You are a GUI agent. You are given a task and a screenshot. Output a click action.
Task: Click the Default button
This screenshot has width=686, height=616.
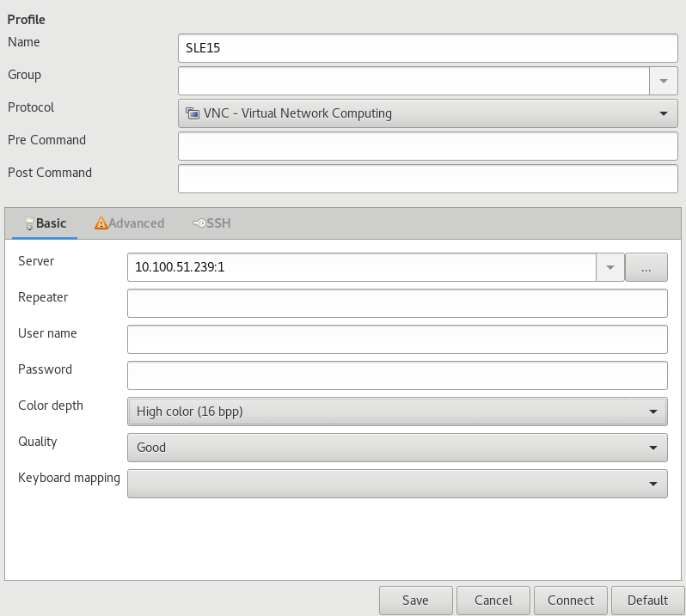(647, 601)
